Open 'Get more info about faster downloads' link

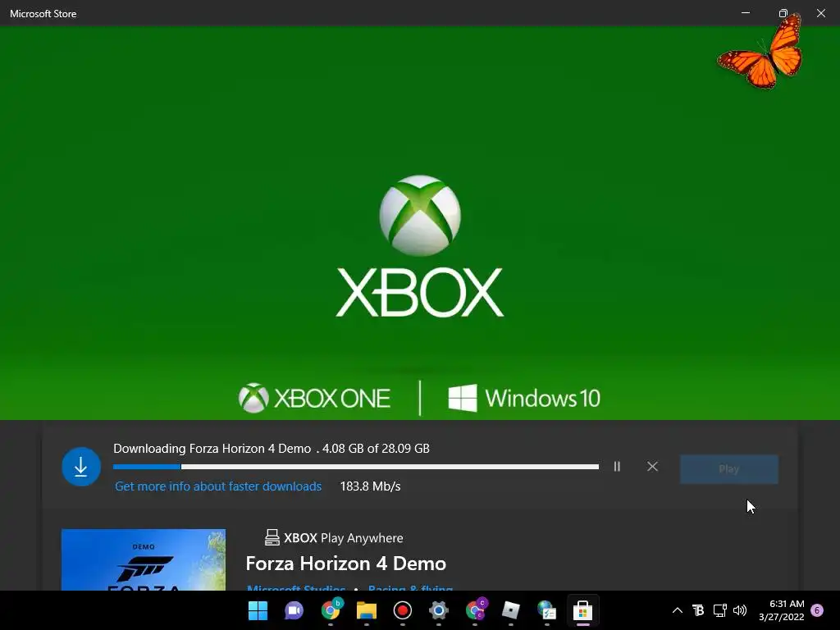(x=218, y=486)
